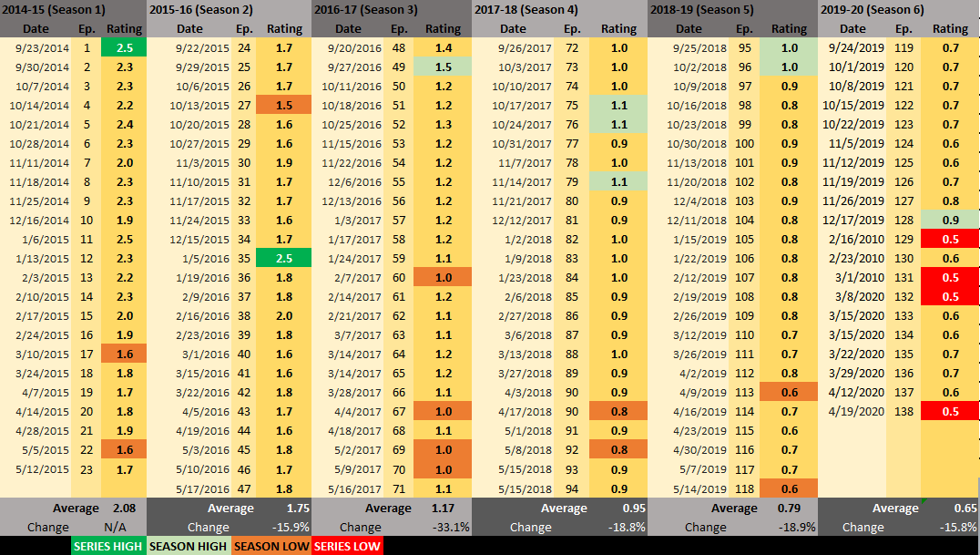Viewport: 980px width, 555px height.
Task: Click the red 0.5 rating on 4/19/2020
Action: pos(949,411)
